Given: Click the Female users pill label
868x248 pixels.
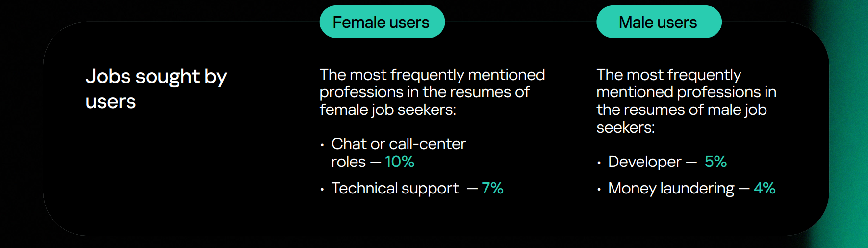Looking at the screenshot, I should pyautogui.click(x=382, y=22).
